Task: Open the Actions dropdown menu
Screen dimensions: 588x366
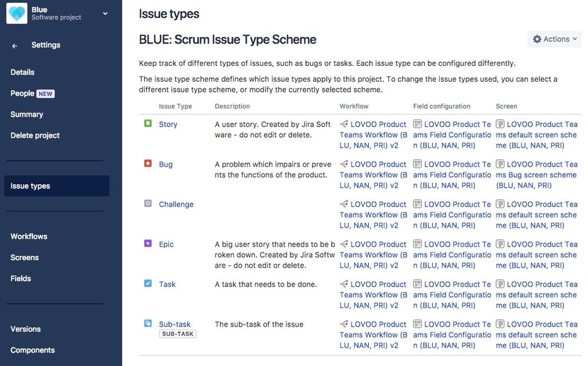Action: point(554,39)
